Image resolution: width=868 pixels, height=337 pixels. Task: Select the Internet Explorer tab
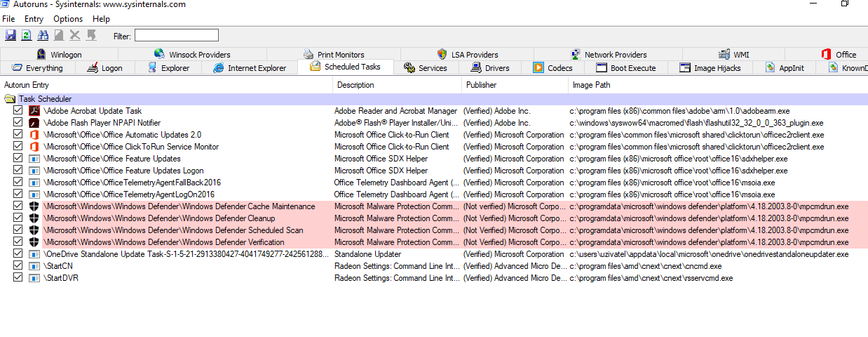250,68
